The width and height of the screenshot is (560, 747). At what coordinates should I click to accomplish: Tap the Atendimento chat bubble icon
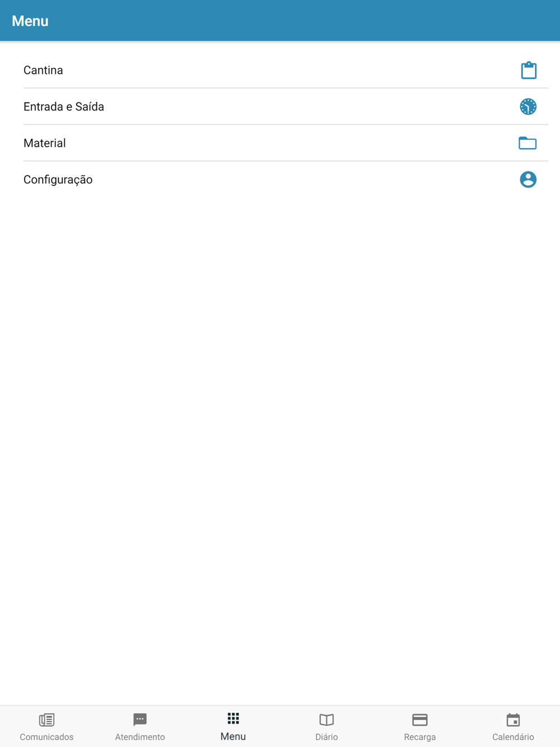pyautogui.click(x=140, y=720)
